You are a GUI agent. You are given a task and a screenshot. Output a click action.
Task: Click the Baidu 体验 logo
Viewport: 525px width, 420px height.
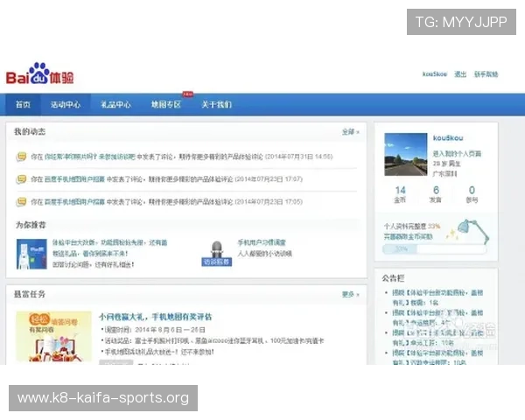[40, 73]
